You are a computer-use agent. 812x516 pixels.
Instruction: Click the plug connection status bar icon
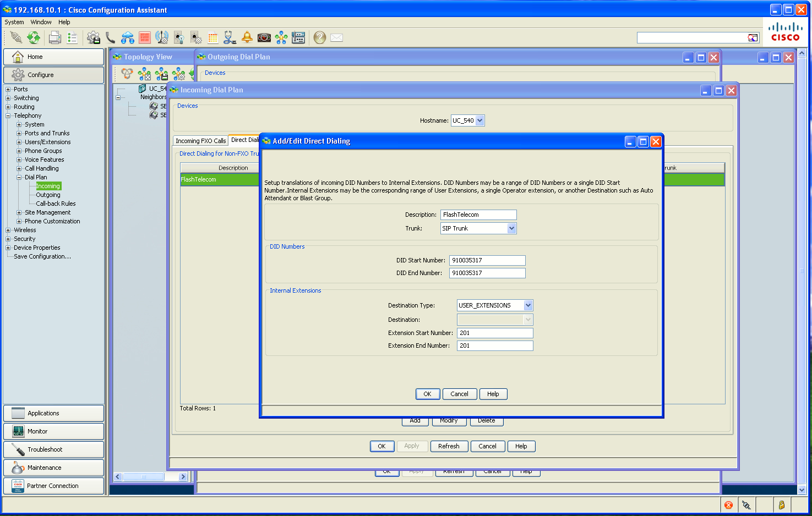(746, 505)
